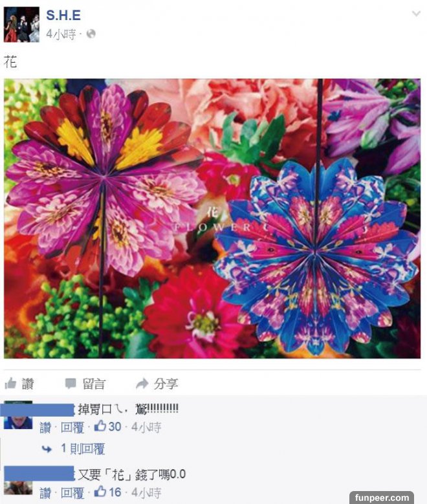Viewport: 427px width, 504px height.
Task: Open the second commenter's avatar
Action: coord(18,481)
